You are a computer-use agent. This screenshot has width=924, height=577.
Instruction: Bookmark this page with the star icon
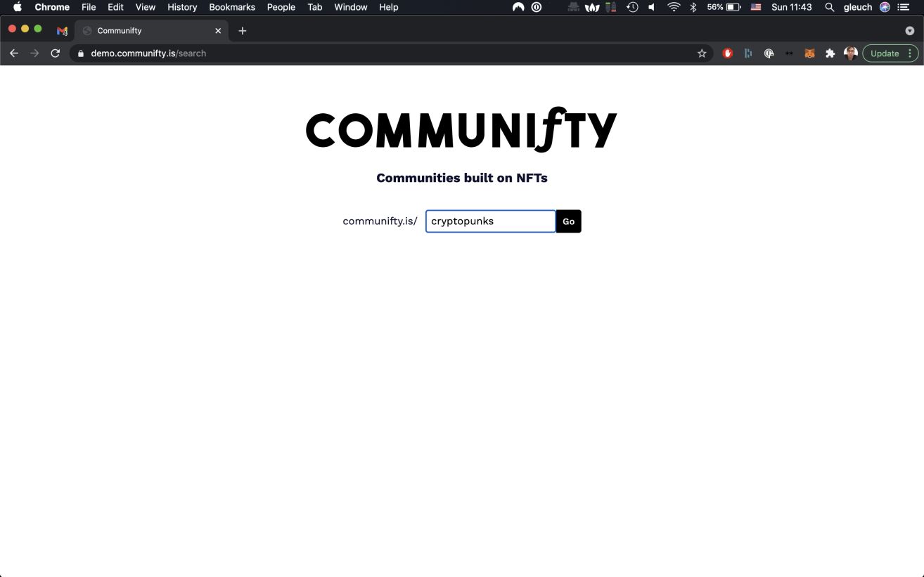[702, 53]
